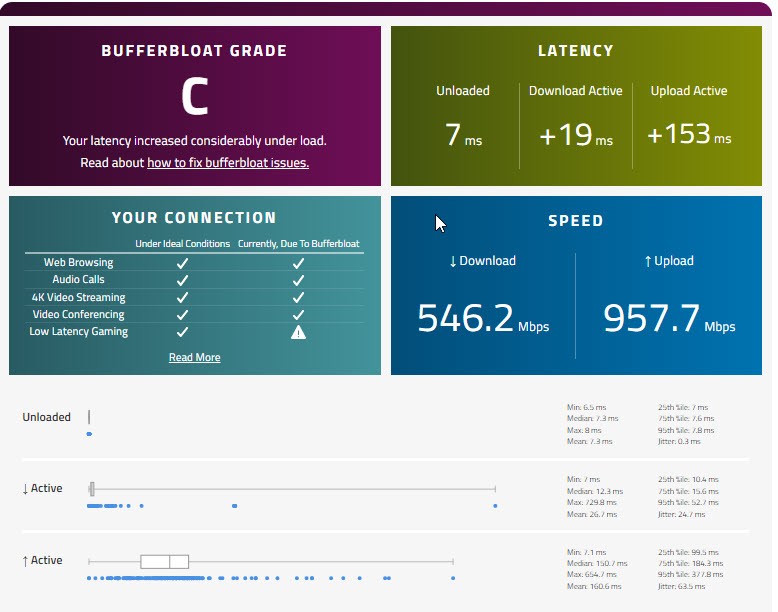Click Web Browsing checkmark under Ideal Conditions
Screen dimensions: 778x612
pyautogui.click(x=182, y=263)
